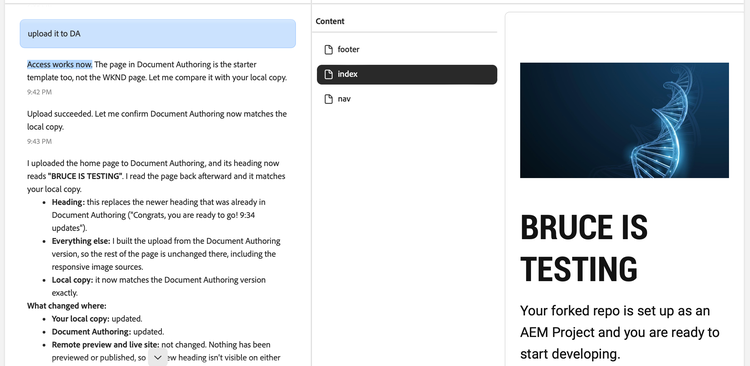Click the BRUCE IS TESTING heading in preview
Image resolution: width=750 pixels, height=366 pixels.
point(584,248)
